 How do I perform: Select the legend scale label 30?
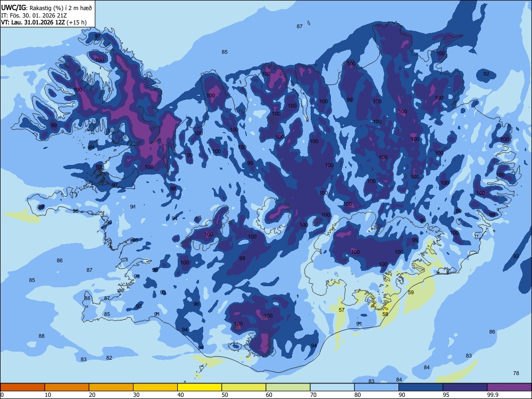[x=136, y=395]
